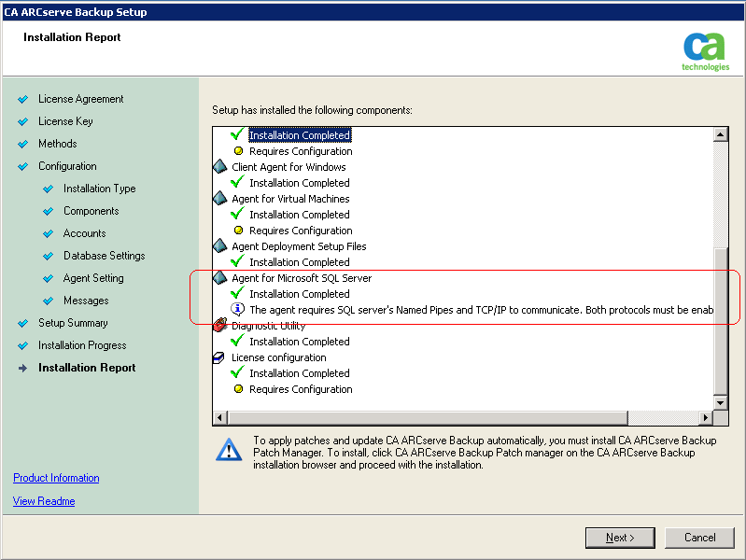Click the Client Agent for Windows component icon
This screenshot has height=560, width=746.
coord(219,167)
